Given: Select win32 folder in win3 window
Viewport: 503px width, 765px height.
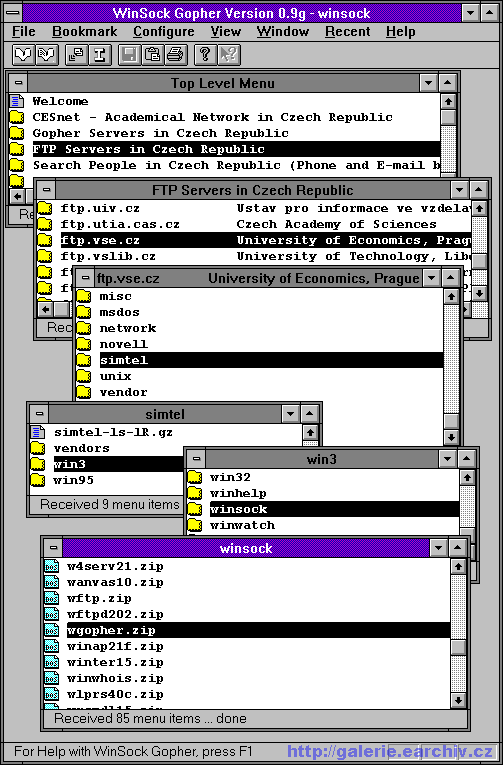Looking at the screenshot, I should pyautogui.click(x=230, y=478).
